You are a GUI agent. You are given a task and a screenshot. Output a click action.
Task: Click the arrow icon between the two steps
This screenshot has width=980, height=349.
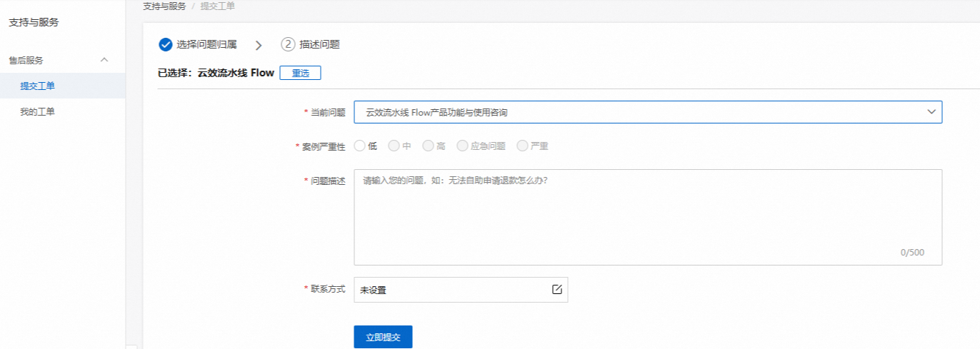click(259, 45)
